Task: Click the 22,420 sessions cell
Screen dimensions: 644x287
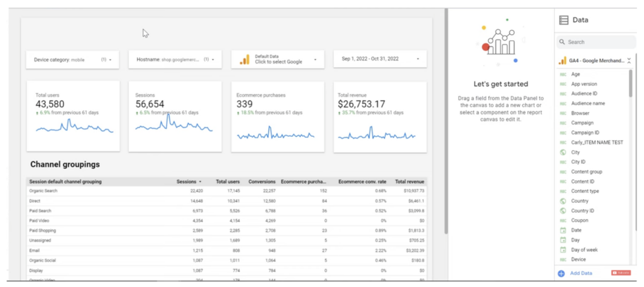Action: click(196, 191)
